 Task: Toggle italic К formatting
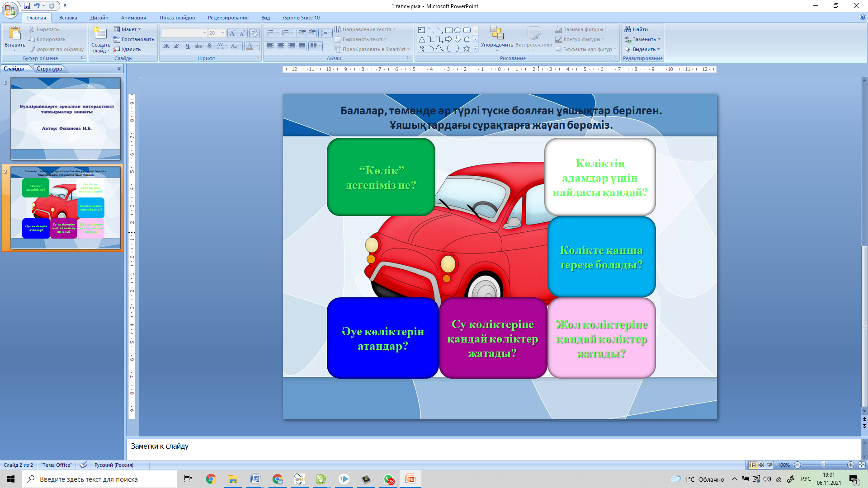(x=177, y=46)
